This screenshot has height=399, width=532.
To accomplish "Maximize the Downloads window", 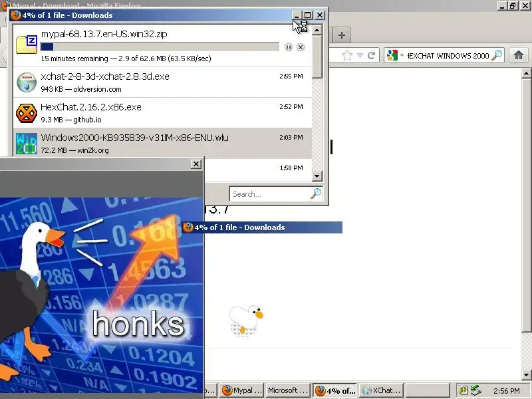I will [308, 15].
